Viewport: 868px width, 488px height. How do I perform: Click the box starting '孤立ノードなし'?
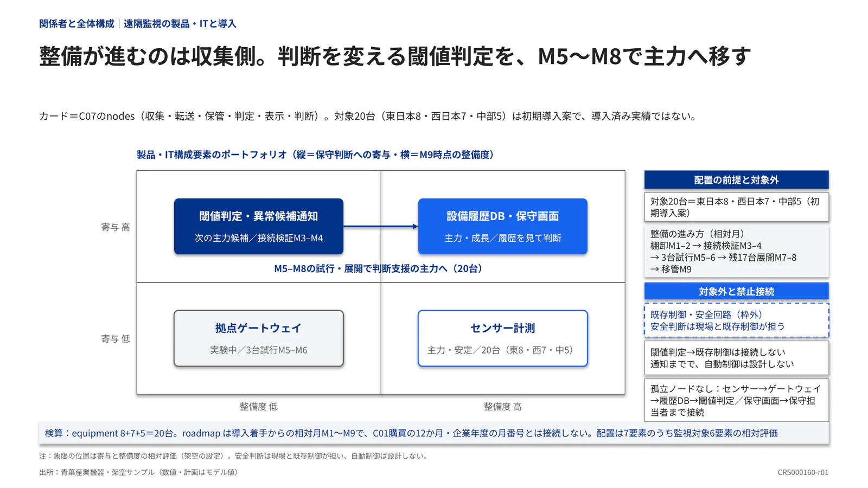(x=737, y=400)
